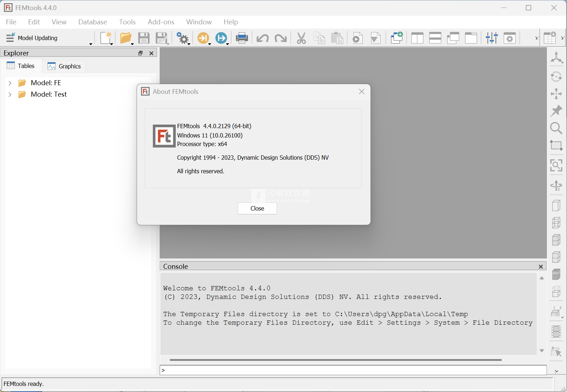Click the zoom-to-fit icon
This screenshot has width=567, height=392.
click(556, 165)
